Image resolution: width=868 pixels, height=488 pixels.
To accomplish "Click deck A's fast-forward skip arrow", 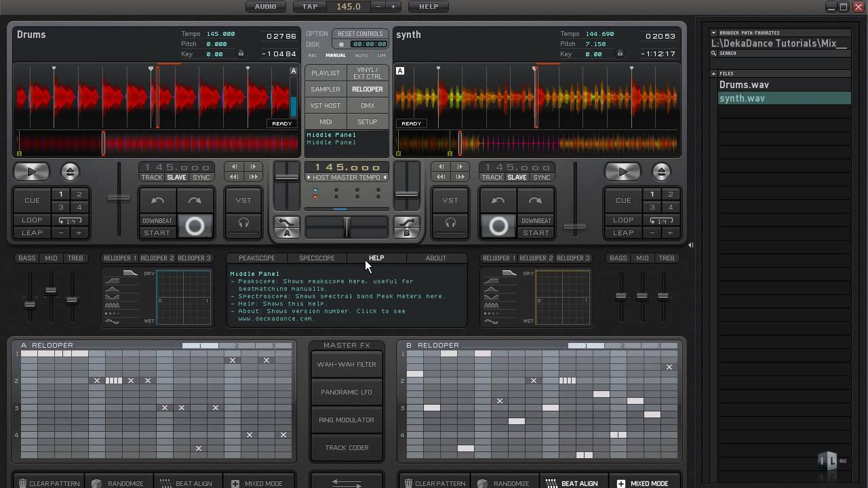I will point(254,177).
